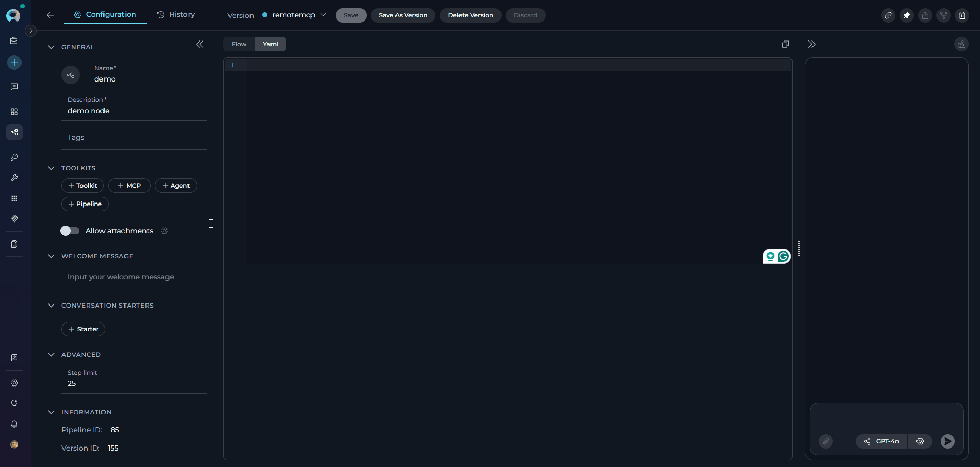Collapse the left configuration panel

pyautogui.click(x=200, y=45)
